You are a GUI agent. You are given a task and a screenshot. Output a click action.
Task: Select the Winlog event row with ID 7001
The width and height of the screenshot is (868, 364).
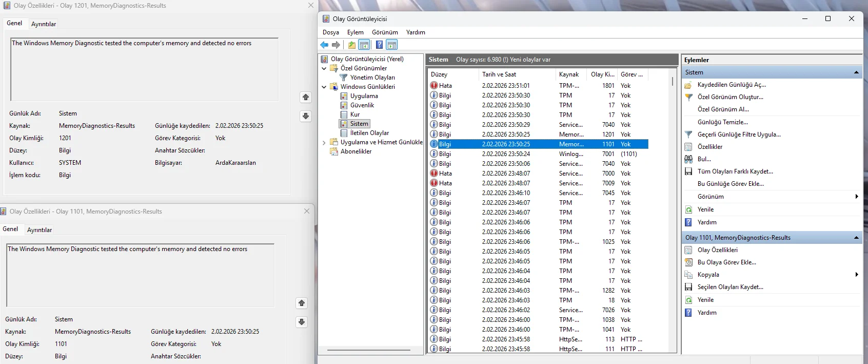539,154
